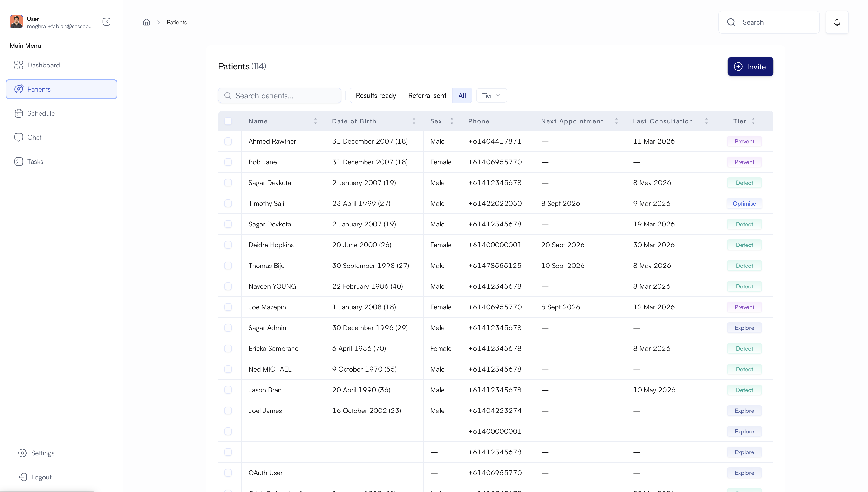Click Optimise badge for Timothy Saji
This screenshot has height=492, width=868.
click(744, 203)
